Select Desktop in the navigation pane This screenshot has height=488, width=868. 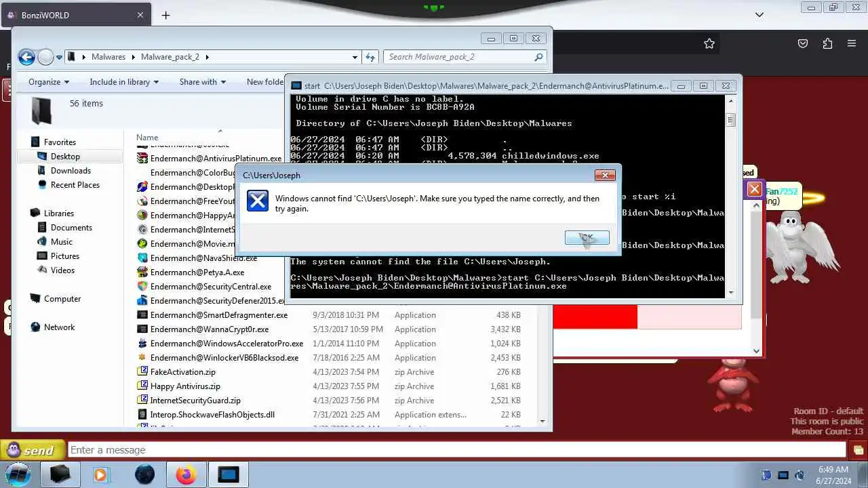pos(65,157)
